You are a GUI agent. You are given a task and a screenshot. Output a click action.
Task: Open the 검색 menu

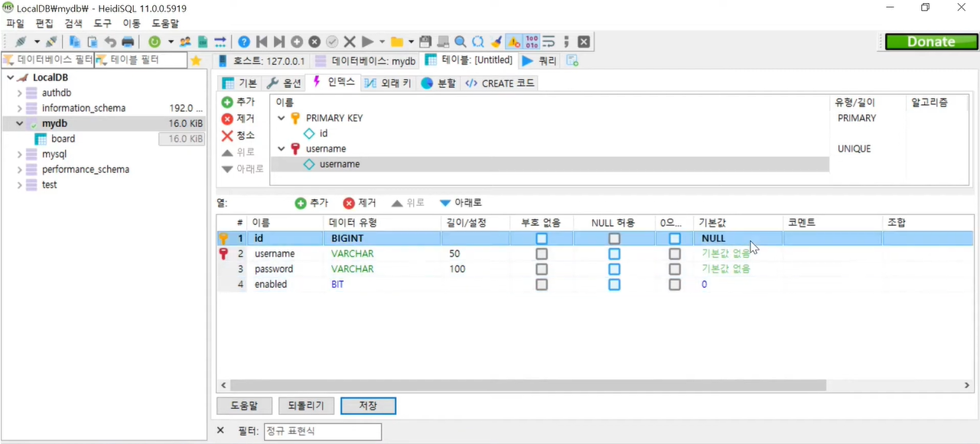(x=73, y=24)
